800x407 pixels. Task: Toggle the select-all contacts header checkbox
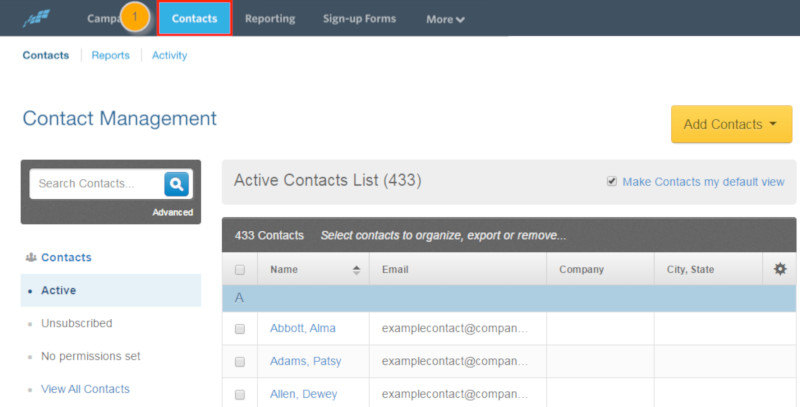(x=240, y=270)
